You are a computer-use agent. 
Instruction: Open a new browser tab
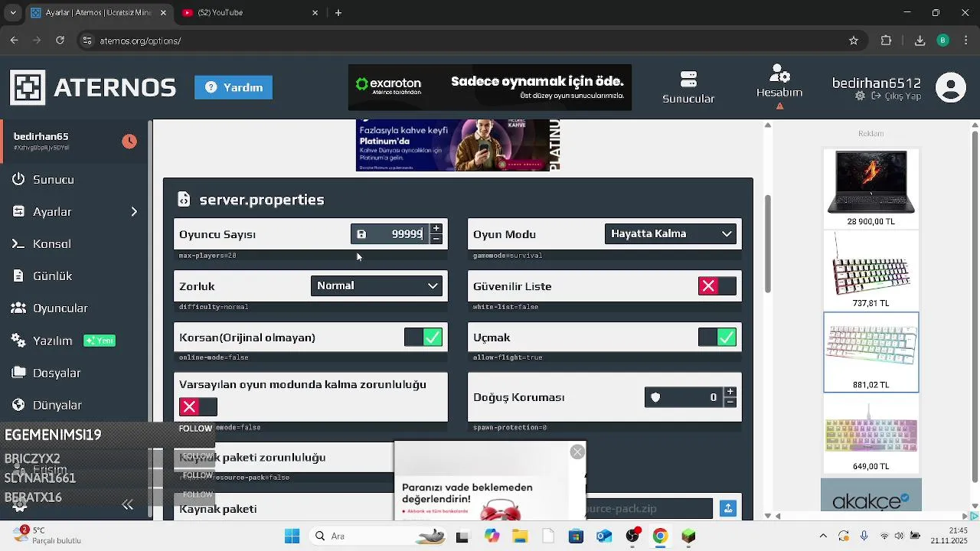(338, 12)
